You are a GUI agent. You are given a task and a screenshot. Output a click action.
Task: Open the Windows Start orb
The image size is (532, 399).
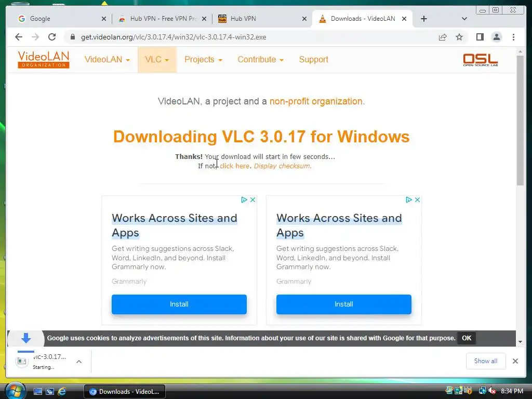15,391
